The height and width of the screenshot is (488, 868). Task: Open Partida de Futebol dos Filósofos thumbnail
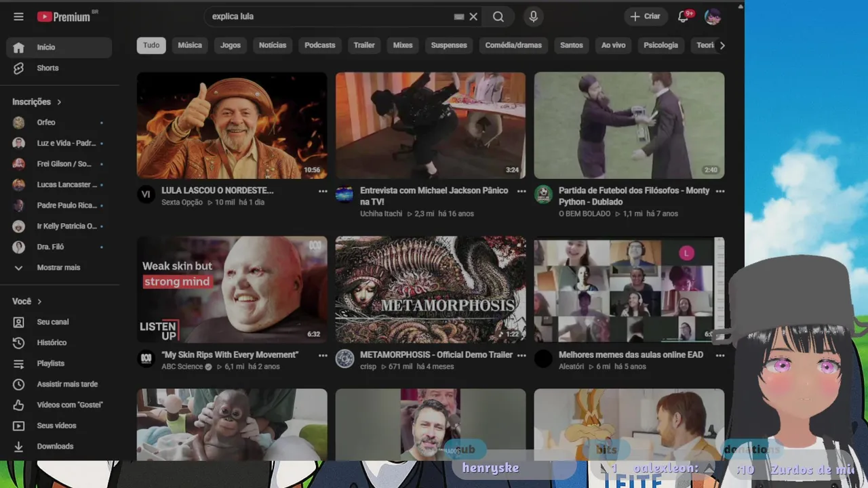point(629,125)
